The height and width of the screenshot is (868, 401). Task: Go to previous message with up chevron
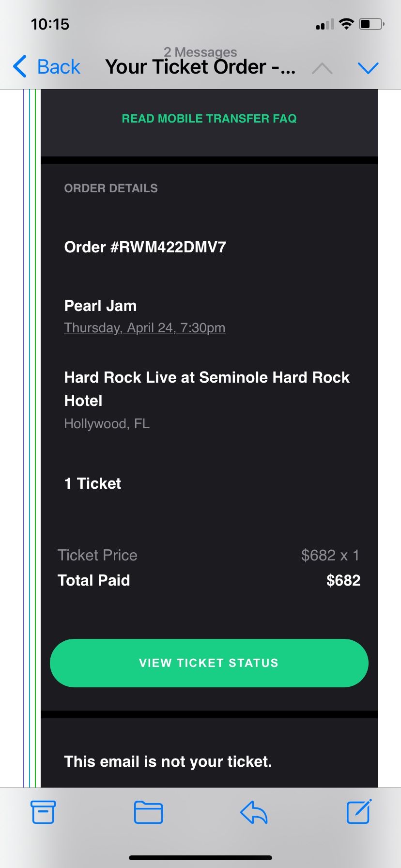pos(322,68)
